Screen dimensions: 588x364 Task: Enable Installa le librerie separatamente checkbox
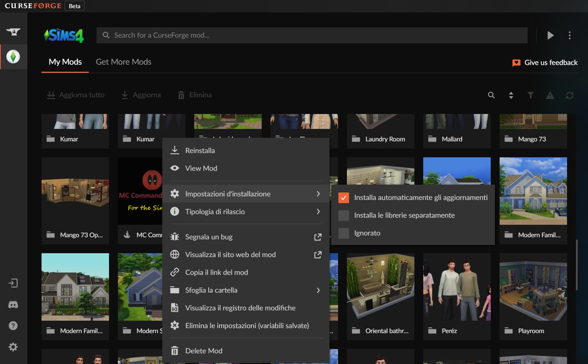click(343, 216)
